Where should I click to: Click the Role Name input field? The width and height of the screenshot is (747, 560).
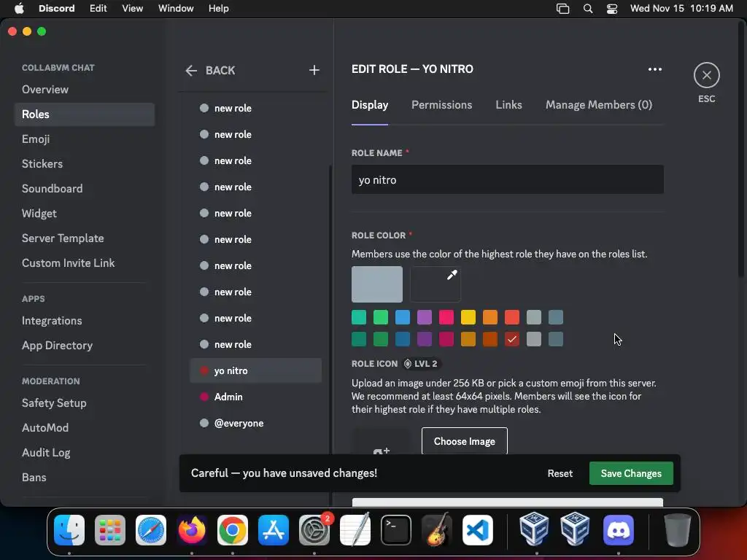click(508, 179)
